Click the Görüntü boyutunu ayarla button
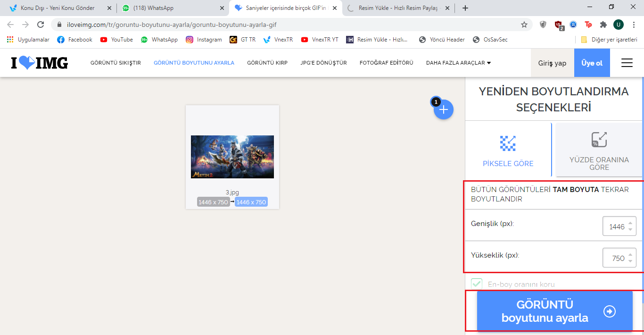 pyautogui.click(x=554, y=311)
